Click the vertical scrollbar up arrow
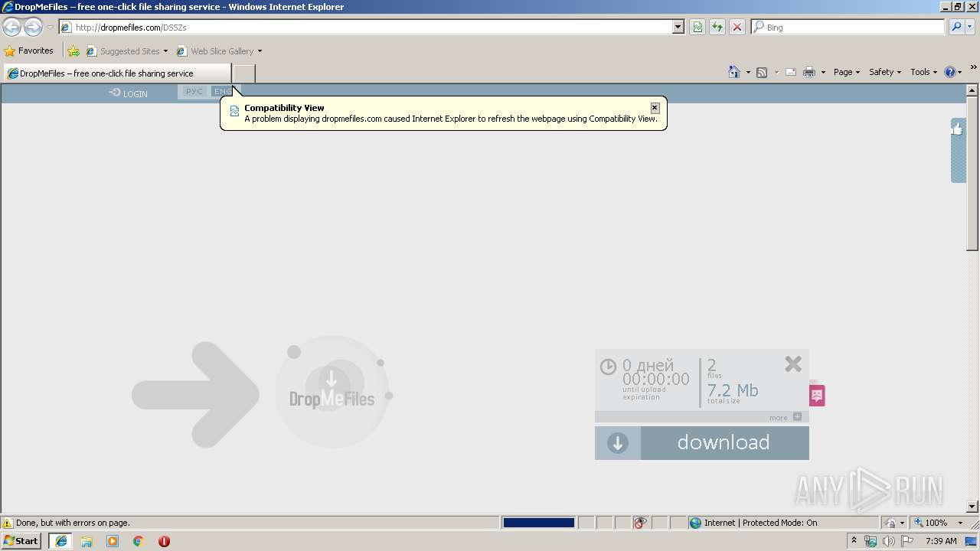Screen dimensions: 980x551 972,90
